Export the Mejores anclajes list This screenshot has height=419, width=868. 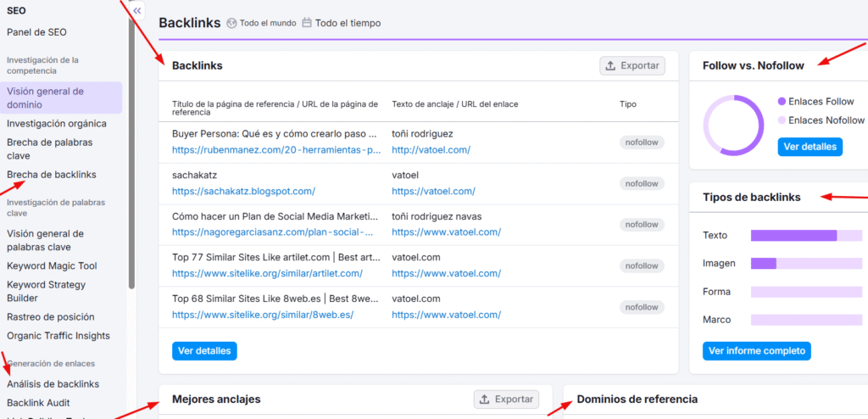point(506,399)
